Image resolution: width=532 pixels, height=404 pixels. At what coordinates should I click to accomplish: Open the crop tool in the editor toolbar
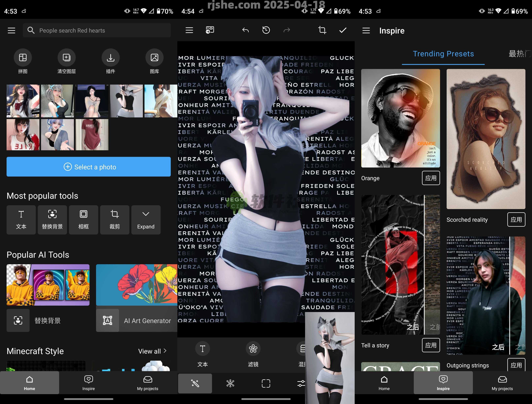[x=322, y=30]
